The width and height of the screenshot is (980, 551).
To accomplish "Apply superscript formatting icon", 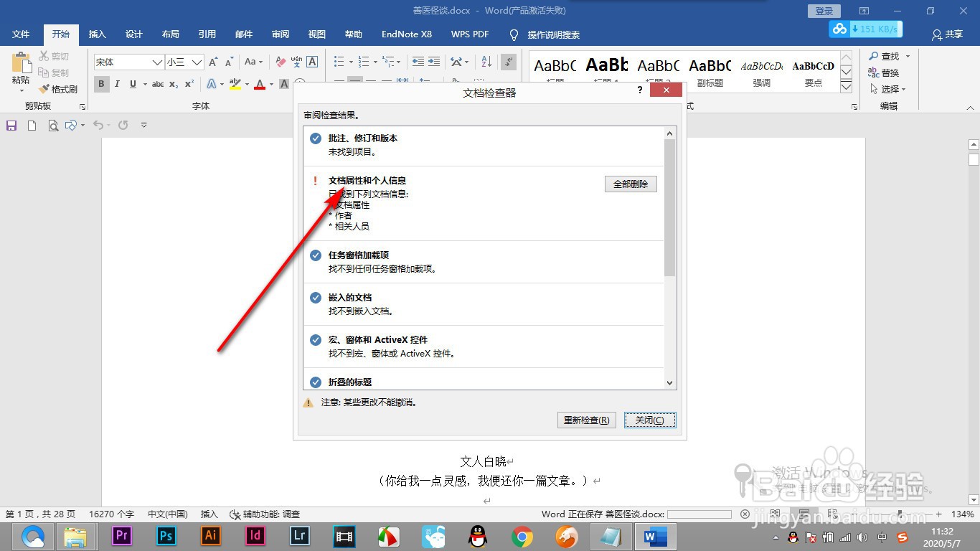I will pos(188,84).
